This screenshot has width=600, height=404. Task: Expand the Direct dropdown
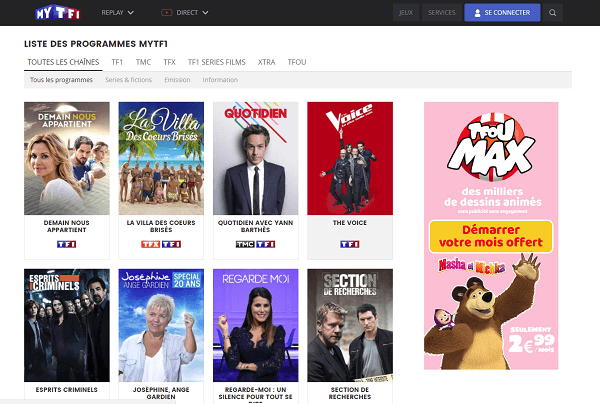(185, 13)
